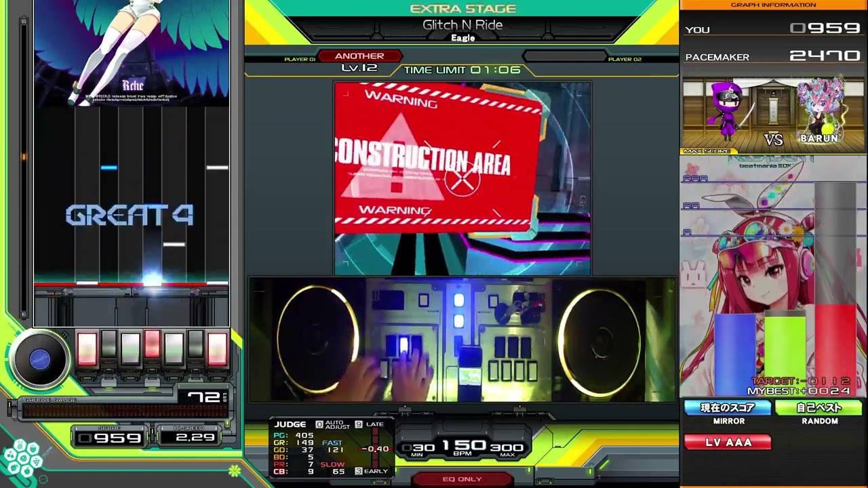
Task: Click the MAX SCORE tab label
Action: click(707, 151)
